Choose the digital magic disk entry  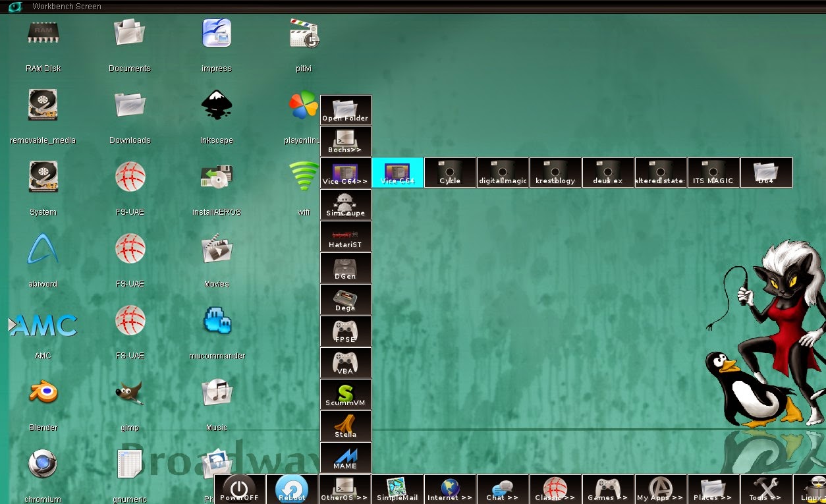pos(503,173)
